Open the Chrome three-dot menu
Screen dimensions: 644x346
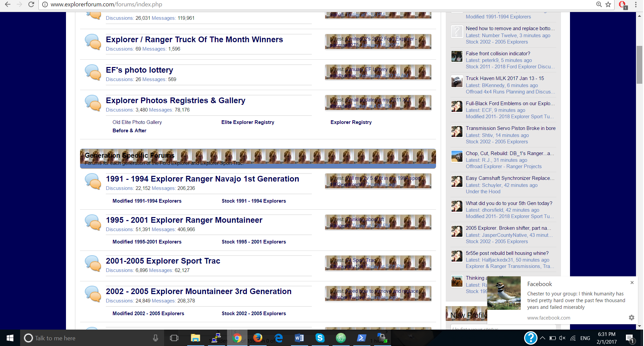[636, 4]
